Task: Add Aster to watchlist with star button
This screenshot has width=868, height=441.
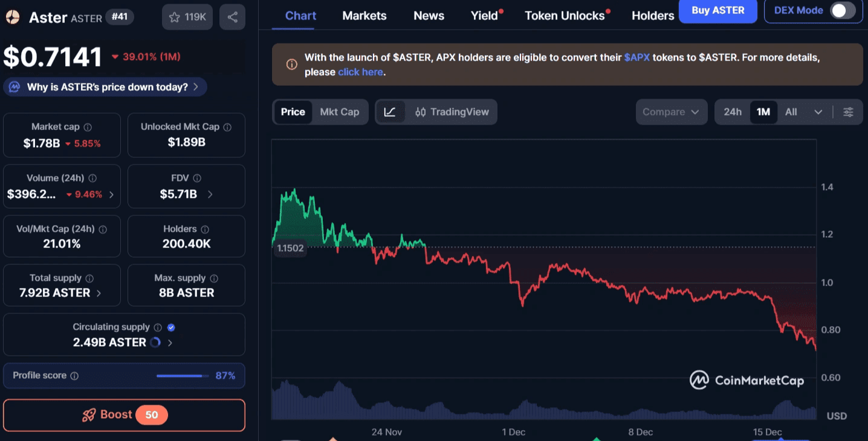Action: [187, 17]
